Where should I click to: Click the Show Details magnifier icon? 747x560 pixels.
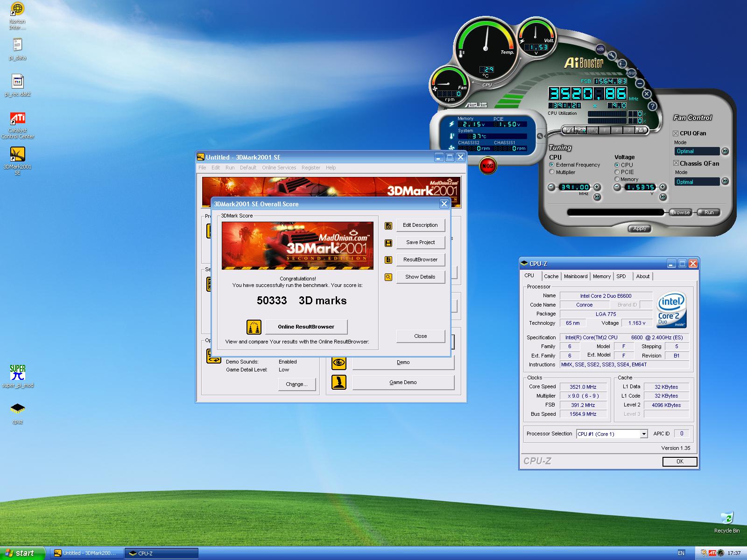[x=388, y=277]
